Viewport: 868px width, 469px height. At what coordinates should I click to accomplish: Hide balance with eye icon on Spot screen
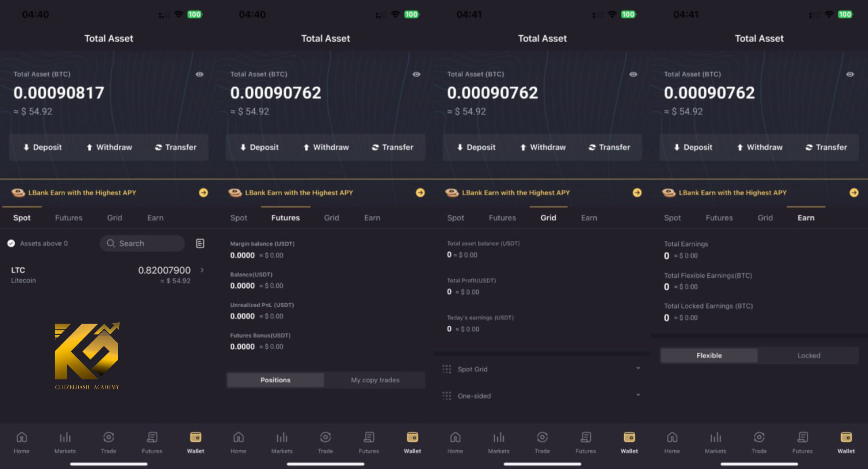point(199,74)
